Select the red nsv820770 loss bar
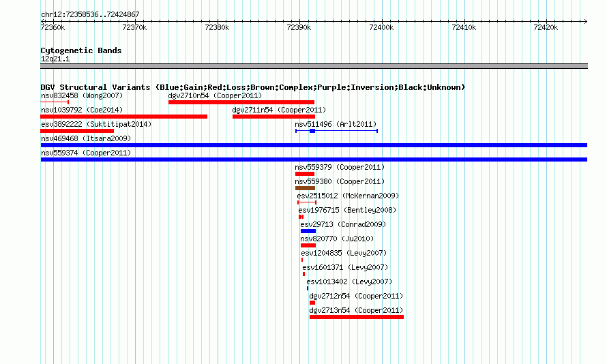This screenshot has height=364, width=607. click(x=308, y=245)
